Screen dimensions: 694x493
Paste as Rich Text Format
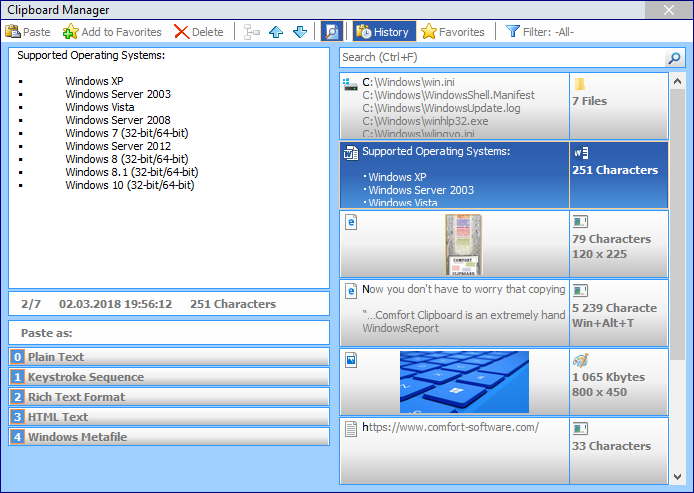click(x=169, y=397)
